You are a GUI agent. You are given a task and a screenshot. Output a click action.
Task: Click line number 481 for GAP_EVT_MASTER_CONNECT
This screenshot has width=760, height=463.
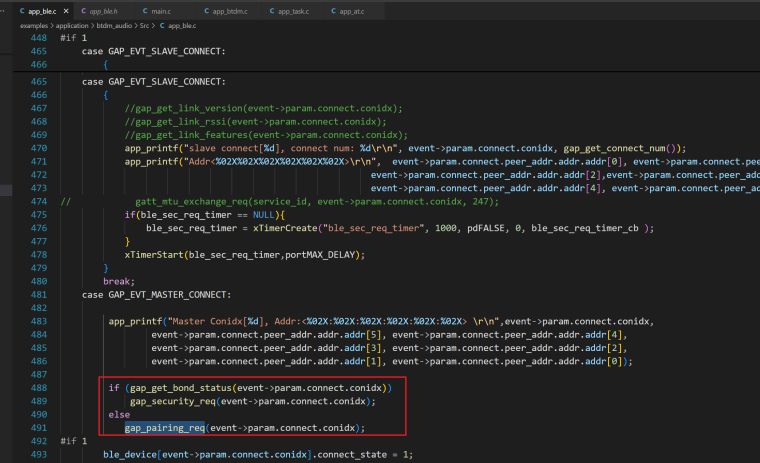[39, 294]
